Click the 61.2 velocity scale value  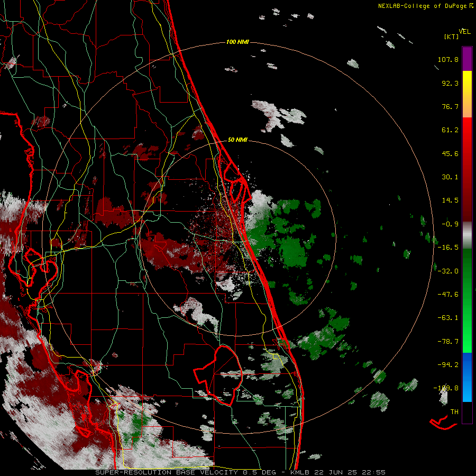click(x=450, y=130)
